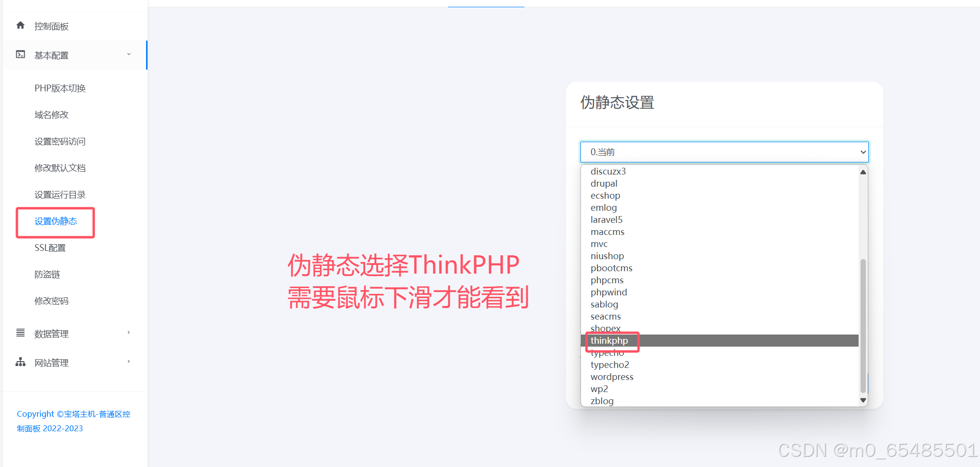Collapse the 基本配置 menu chevron
Viewport: 980px width, 467px height.
point(129,54)
